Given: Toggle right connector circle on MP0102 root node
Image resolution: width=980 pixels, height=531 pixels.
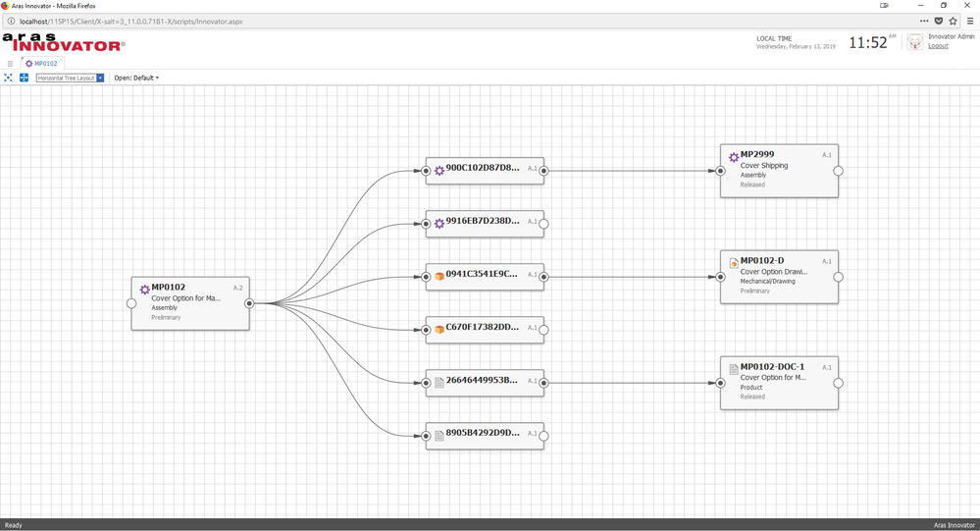Looking at the screenshot, I should [x=249, y=303].
